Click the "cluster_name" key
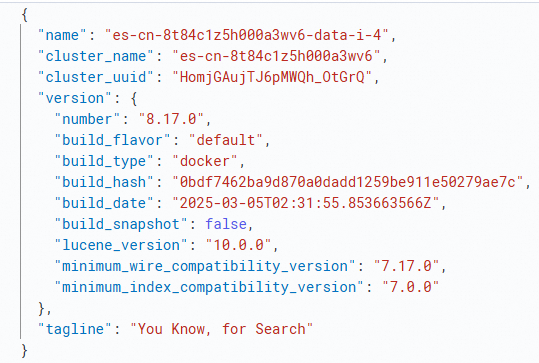Image resolution: width=539 pixels, height=363 pixels. click(96, 56)
